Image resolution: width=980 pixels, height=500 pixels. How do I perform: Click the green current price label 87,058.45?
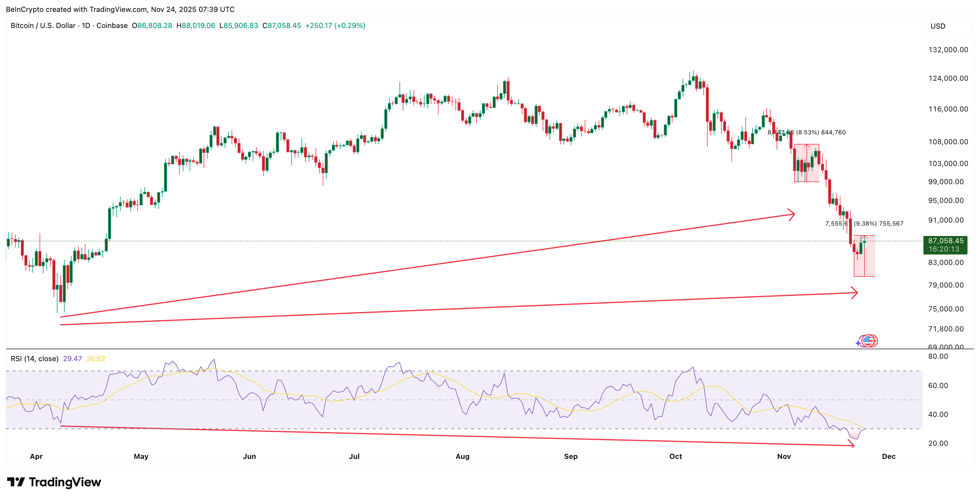pos(945,241)
